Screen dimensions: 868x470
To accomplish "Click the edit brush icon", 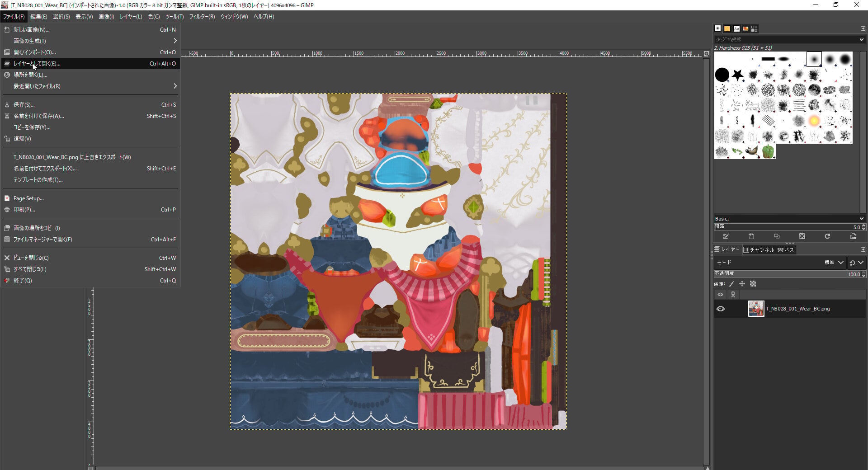I will [726, 236].
